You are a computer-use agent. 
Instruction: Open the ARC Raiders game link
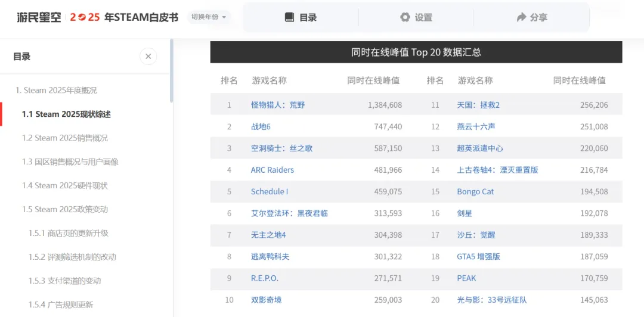(x=273, y=170)
